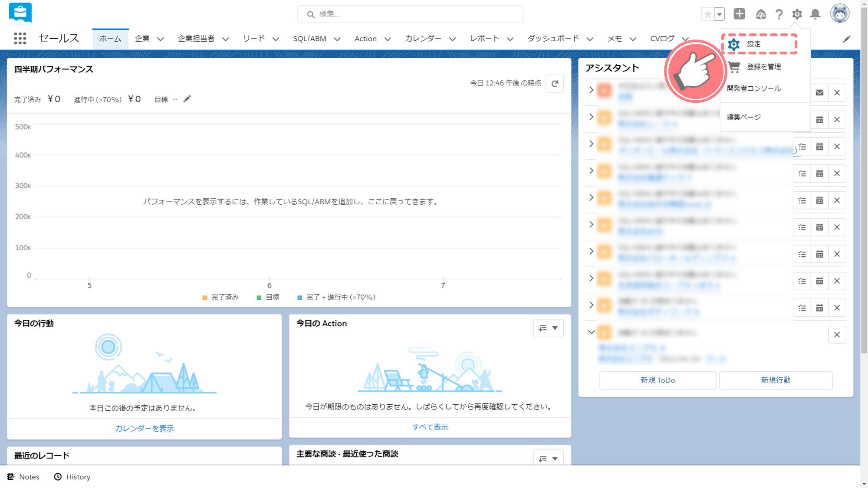
Task: Open the 企業 tab dropdown chevron
Action: tap(161, 39)
